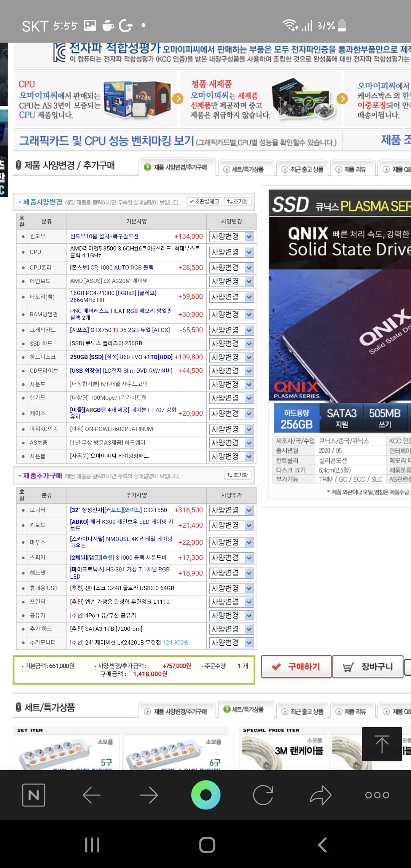Go forward with browser right arrow
The image size is (411, 868).
pyautogui.click(x=149, y=795)
